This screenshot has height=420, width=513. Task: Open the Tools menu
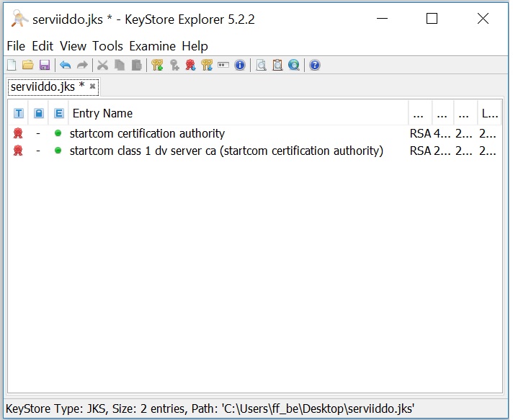107,46
